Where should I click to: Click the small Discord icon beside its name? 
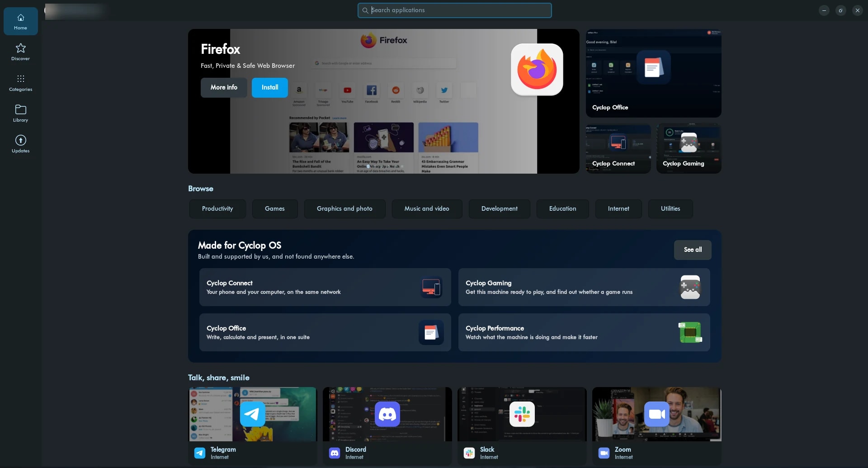point(334,453)
